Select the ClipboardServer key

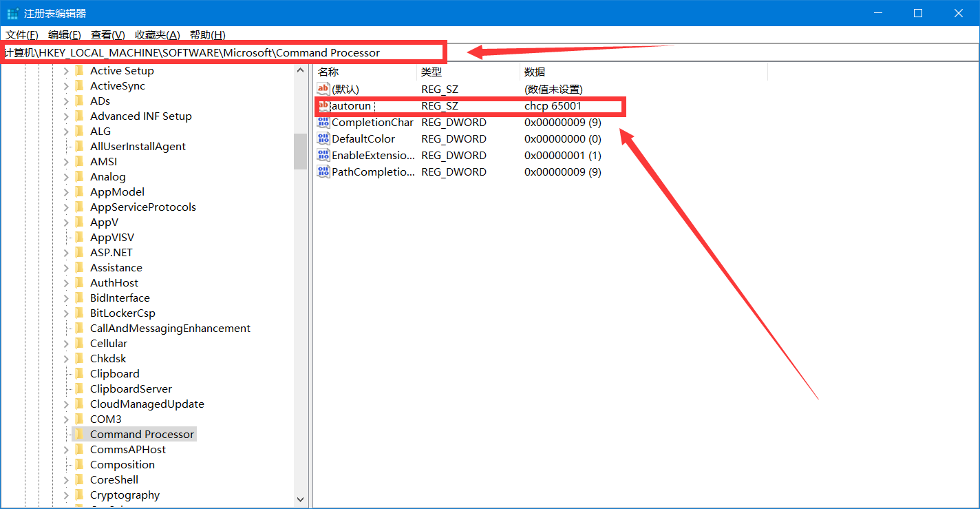[x=131, y=388]
